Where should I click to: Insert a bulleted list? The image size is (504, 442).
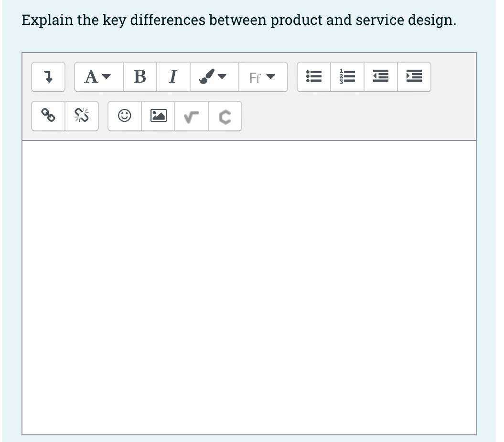(x=313, y=76)
